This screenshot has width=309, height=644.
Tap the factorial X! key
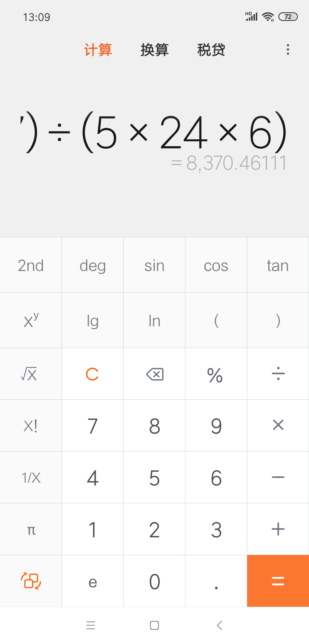pos(31,425)
